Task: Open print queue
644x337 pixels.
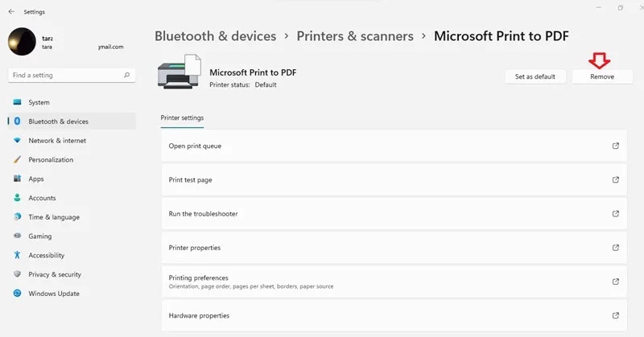Action: [394, 146]
